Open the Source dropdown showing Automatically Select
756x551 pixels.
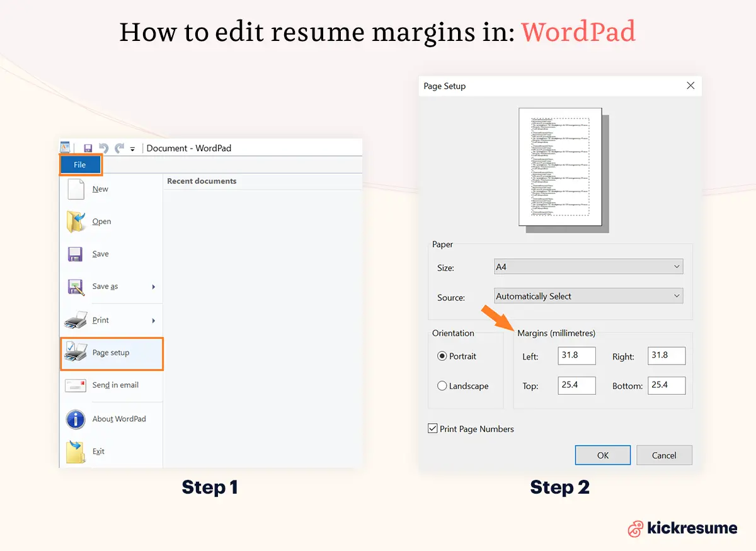(588, 296)
